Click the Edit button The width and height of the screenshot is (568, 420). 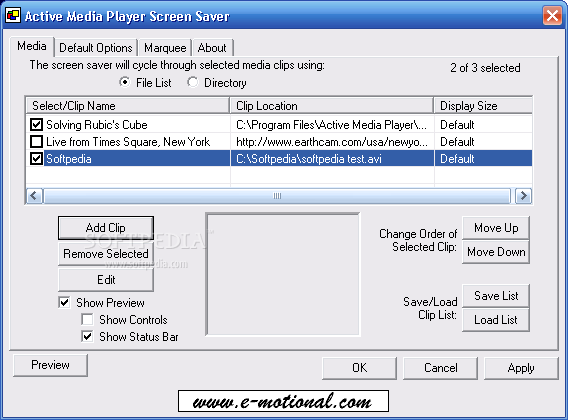coord(106,280)
